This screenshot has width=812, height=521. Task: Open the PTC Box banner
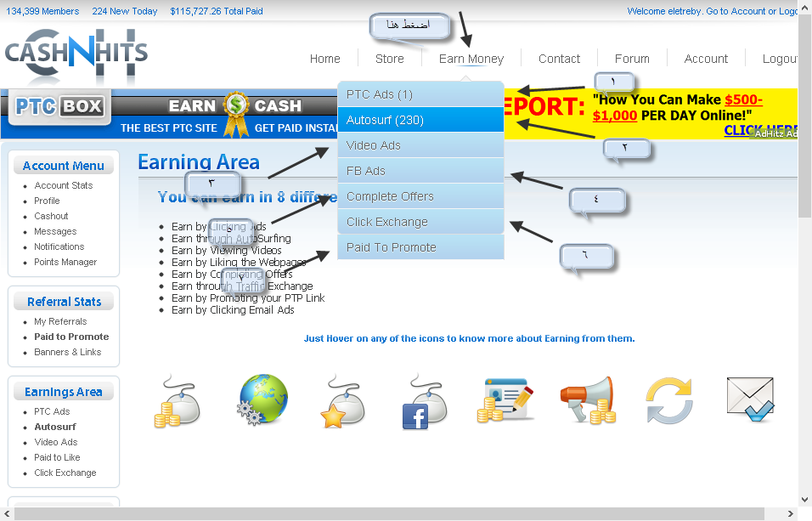tap(169, 114)
